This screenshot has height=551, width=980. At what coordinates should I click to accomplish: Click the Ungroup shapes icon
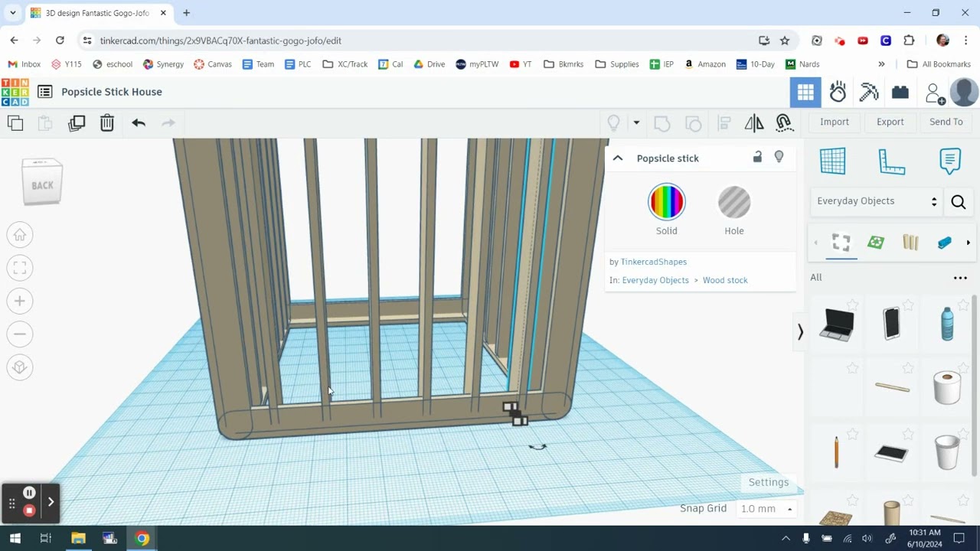pos(693,122)
